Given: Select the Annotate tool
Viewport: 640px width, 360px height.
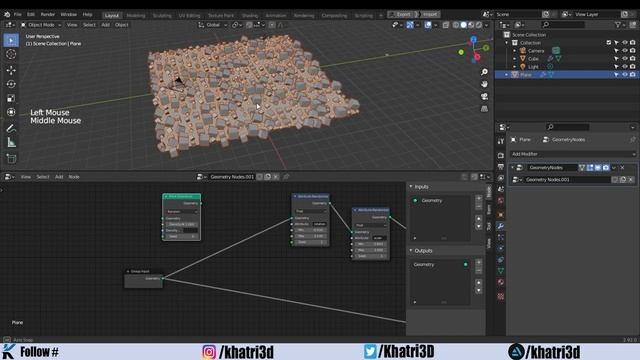Looking at the screenshot, I should 11,128.
